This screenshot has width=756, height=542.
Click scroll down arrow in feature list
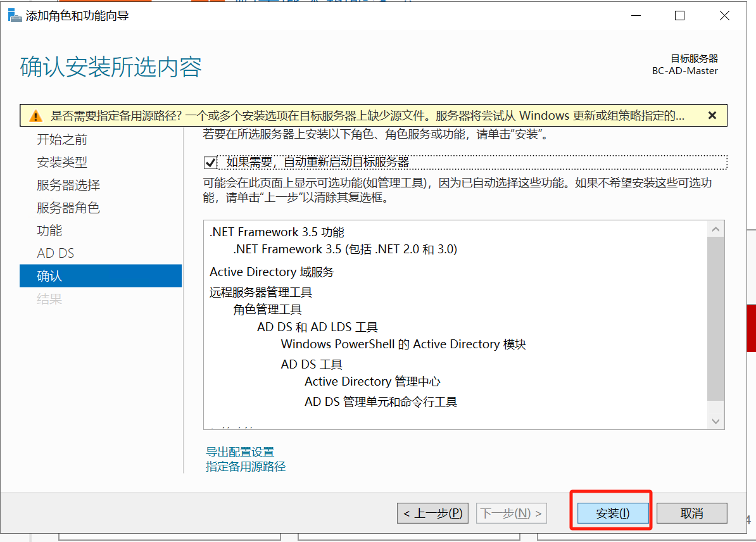pyautogui.click(x=715, y=421)
